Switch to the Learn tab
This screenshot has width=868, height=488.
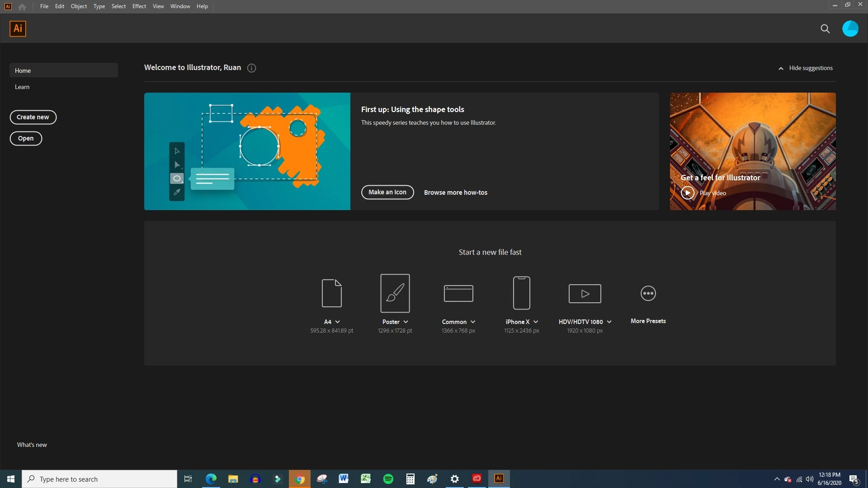(22, 87)
